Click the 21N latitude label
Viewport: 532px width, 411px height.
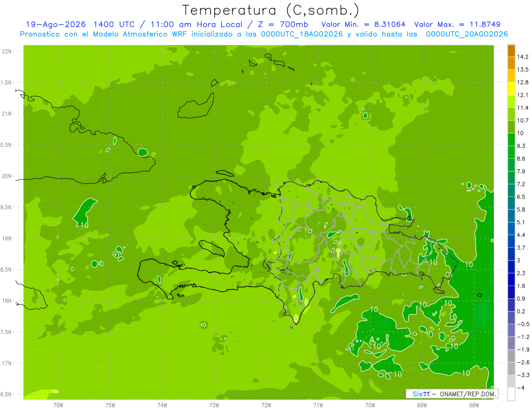pyautogui.click(x=6, y=114)
